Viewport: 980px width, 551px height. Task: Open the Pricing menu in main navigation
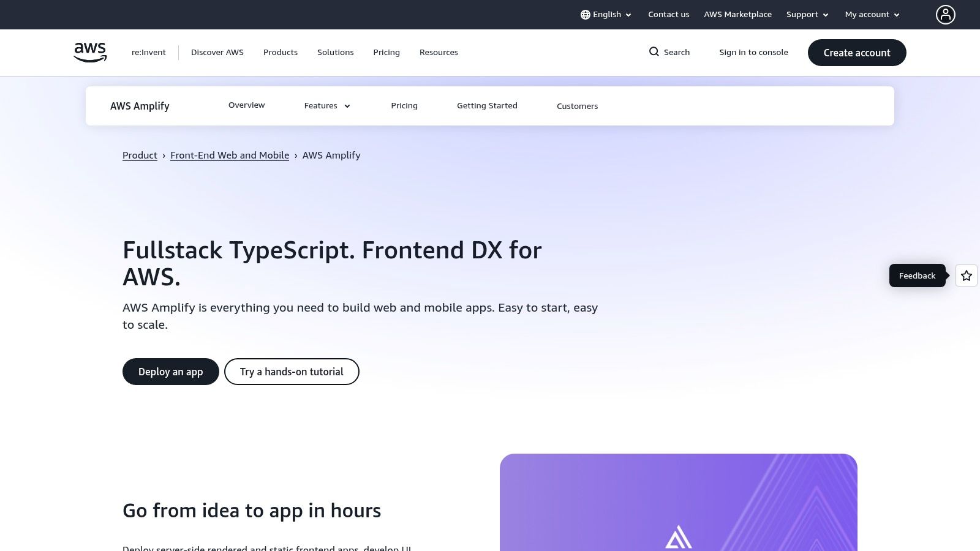386,53
